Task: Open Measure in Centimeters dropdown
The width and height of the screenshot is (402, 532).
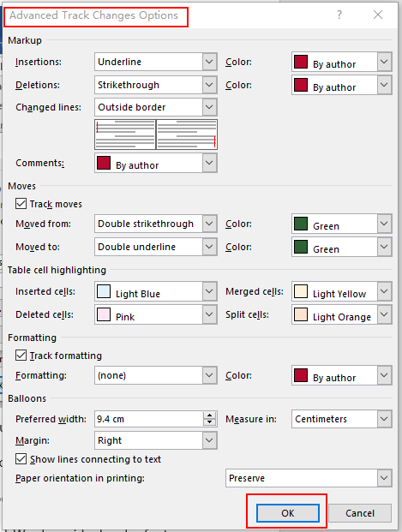Action: 341,419
